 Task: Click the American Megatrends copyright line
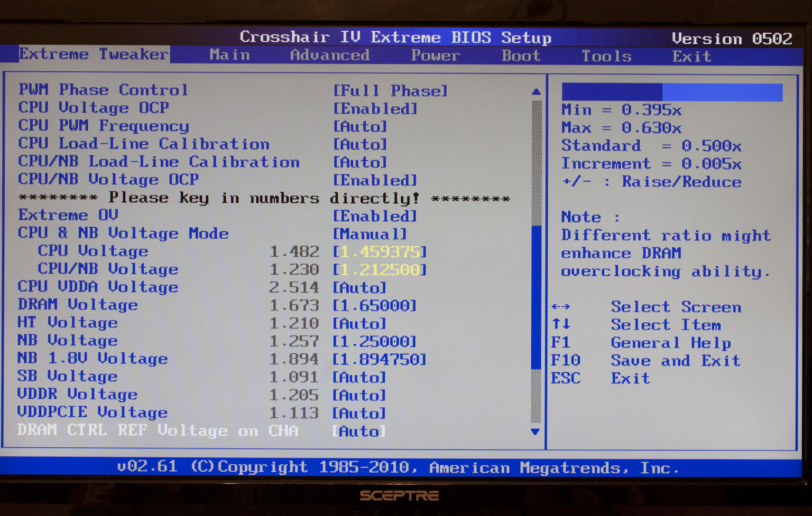coord(398,468)
